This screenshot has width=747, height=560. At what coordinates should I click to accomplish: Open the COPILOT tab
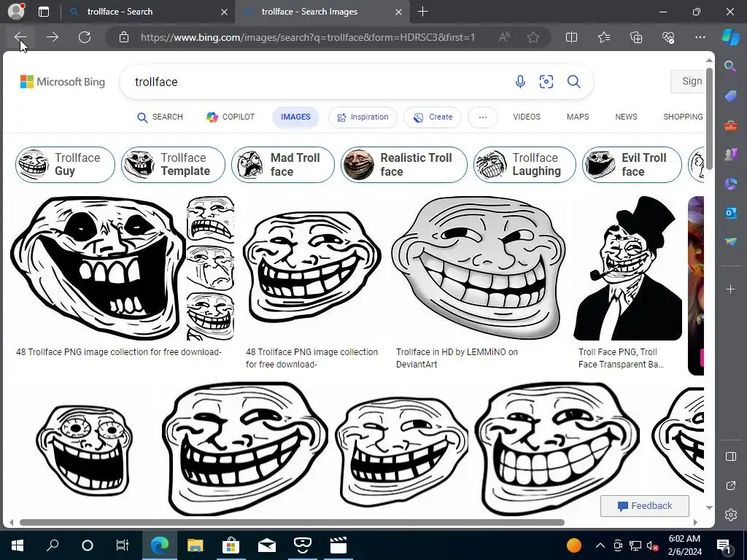point(231,117)
